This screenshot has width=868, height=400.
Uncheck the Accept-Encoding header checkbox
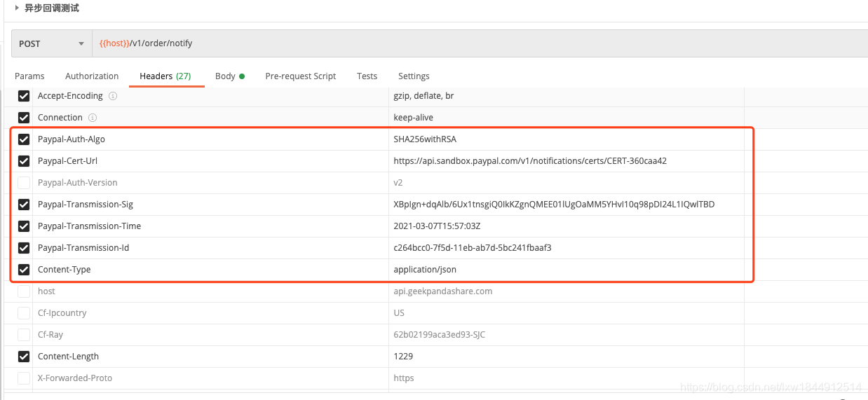(24, 96)
